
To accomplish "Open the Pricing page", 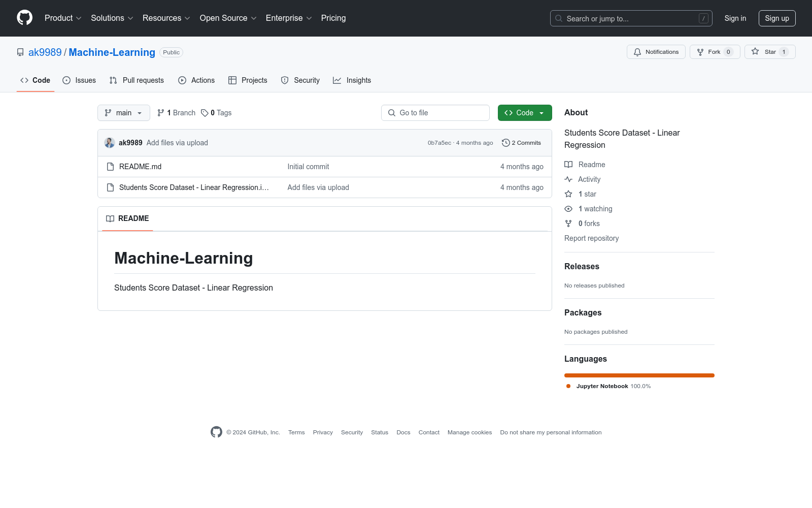I will [x=333, y=18].
